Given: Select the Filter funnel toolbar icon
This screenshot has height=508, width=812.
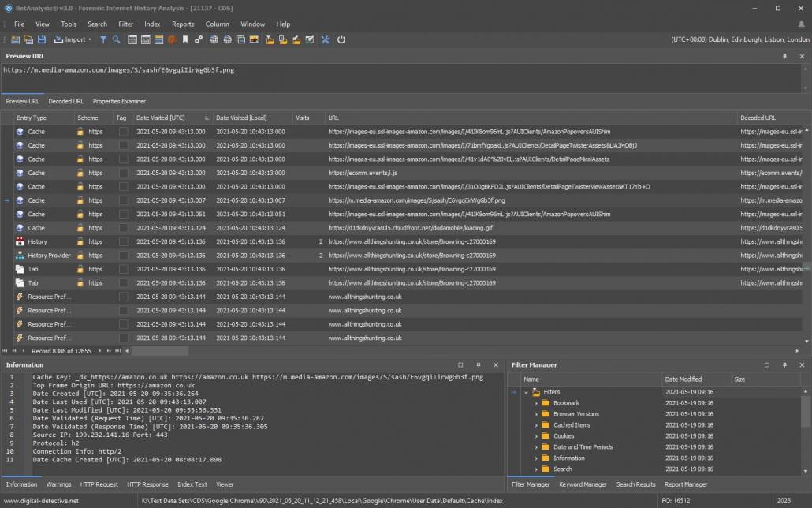Looking at the screenshot, I should [103, 39].
